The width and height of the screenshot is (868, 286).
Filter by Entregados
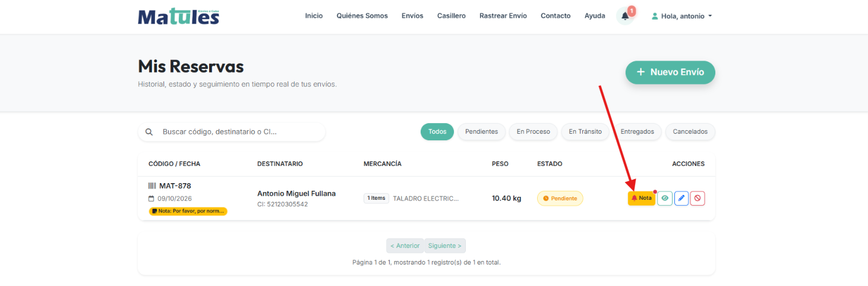637,132
